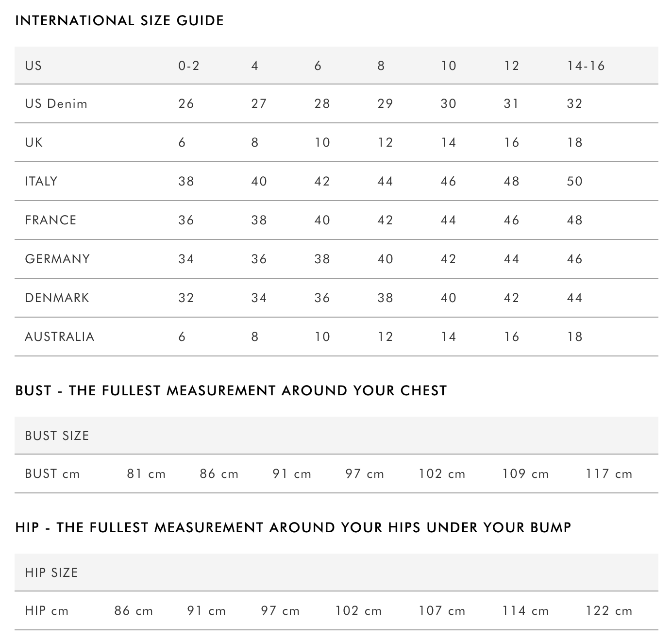The height and width of the screenshot is (642, 672).
Task: Click the International Size Guide heading
Action: 119,21
